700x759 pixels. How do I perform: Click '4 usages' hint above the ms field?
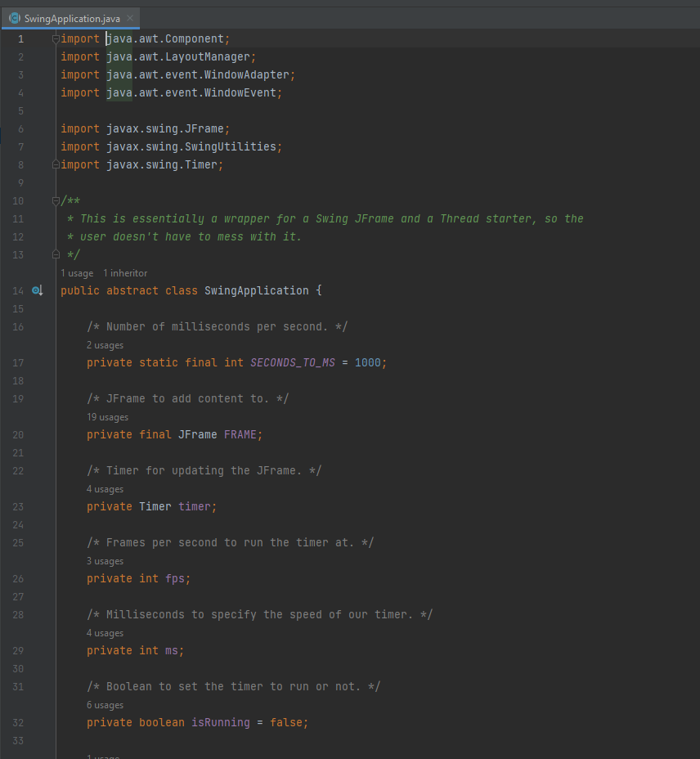pyautogui.click(x=105, y=633)
